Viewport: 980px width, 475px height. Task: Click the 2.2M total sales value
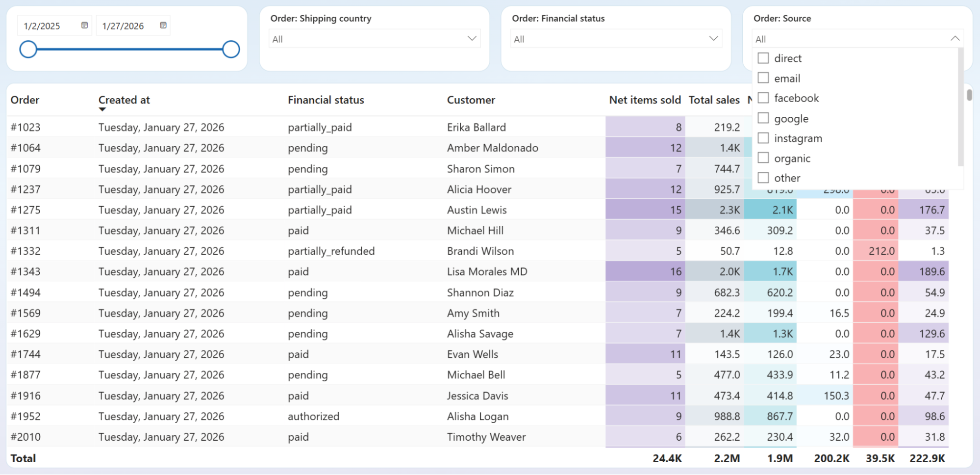tap(727, 458)
